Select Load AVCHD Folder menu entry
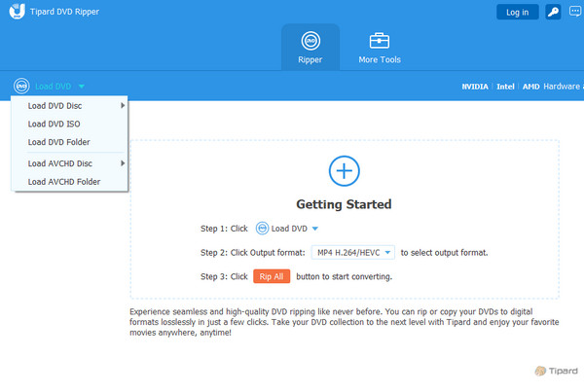The width and height of the screenshot is (584, 392). click(x=63, y=182)
